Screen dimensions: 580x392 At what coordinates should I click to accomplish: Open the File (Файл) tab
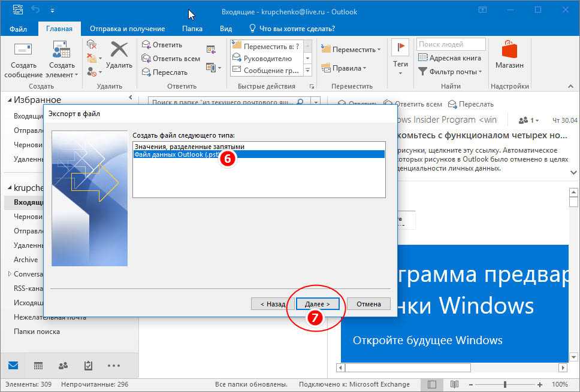point(18,28)
